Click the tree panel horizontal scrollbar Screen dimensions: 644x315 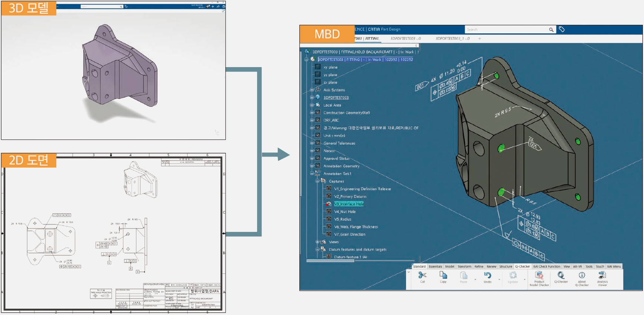(x=330, y=261)
